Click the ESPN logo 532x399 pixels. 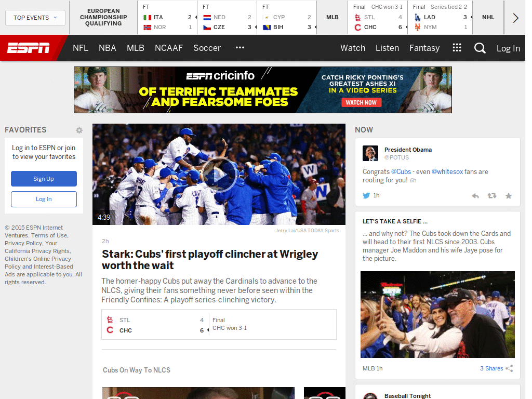30,48
